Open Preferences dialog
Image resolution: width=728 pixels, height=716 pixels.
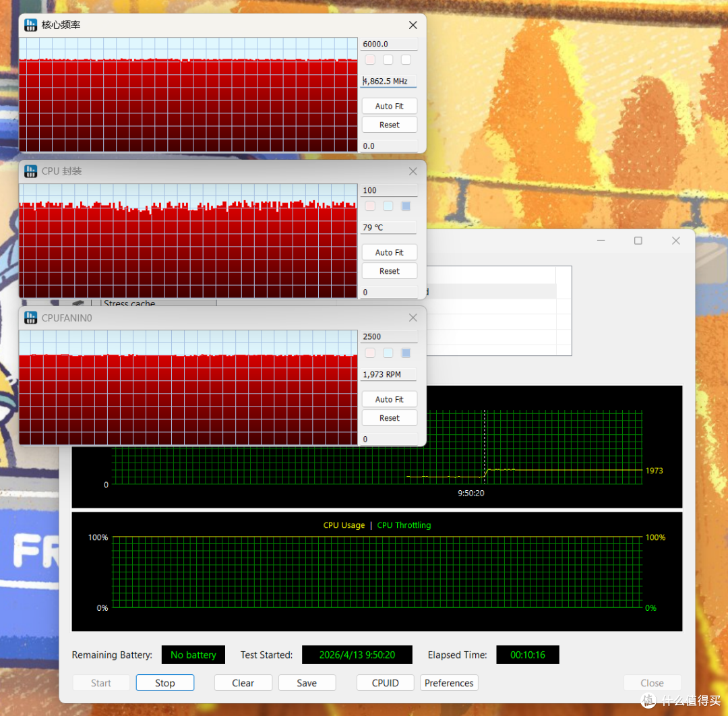[449, 683]
